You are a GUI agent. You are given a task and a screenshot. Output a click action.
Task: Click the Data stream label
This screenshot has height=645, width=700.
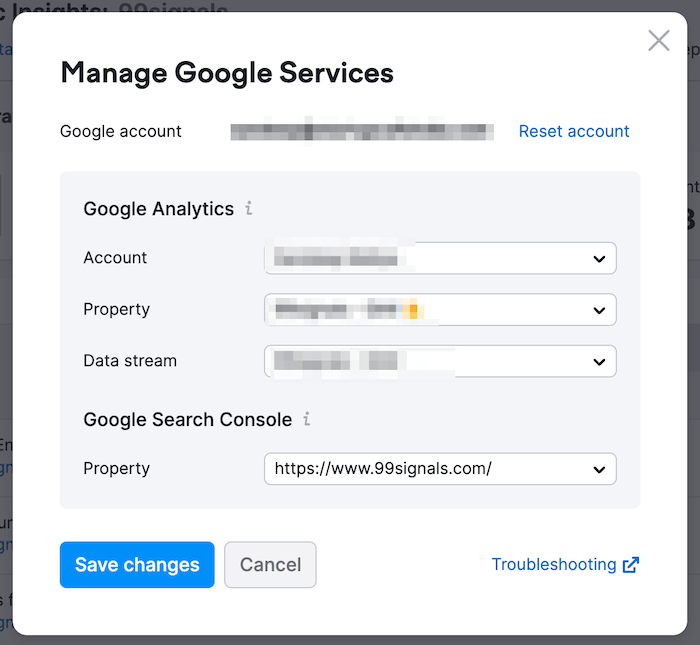[130, 361]
